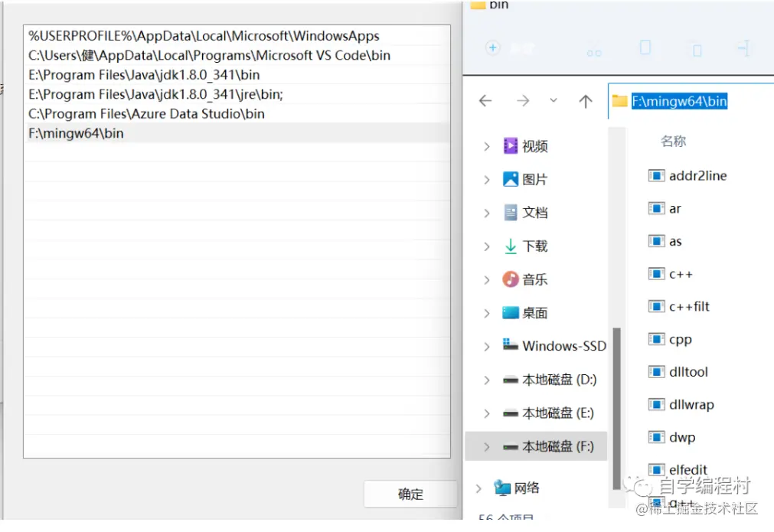Select the as file

tap(665, 241)
